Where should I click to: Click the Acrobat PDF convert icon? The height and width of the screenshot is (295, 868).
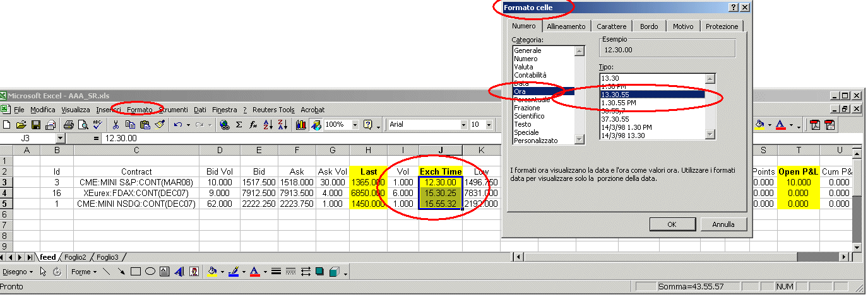(815, 125)
